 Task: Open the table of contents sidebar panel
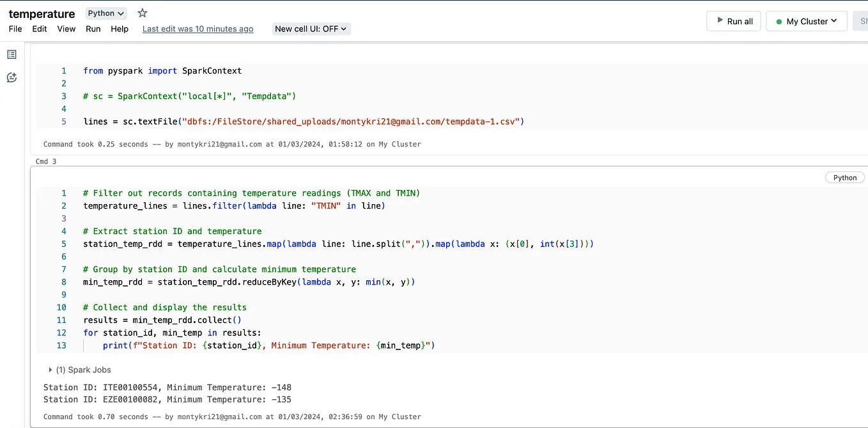tap(11, 54)
